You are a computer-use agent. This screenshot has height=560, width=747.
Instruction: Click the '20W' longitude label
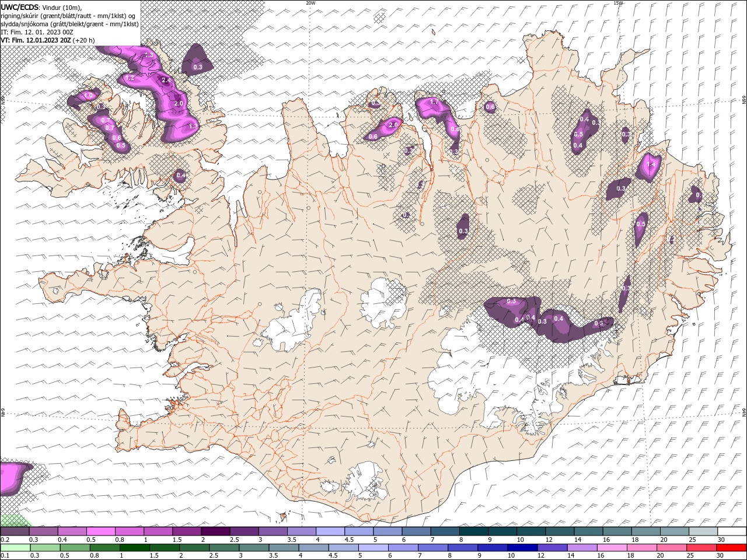pos(310,3)
